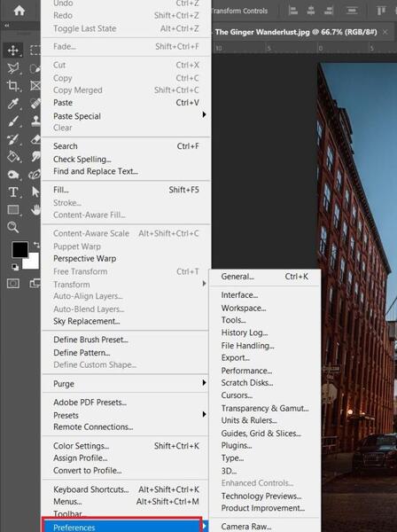This screenshot has height=532, width=397.
Task: Select the Rectangle shape tool
Action: (x=13, y=209)
